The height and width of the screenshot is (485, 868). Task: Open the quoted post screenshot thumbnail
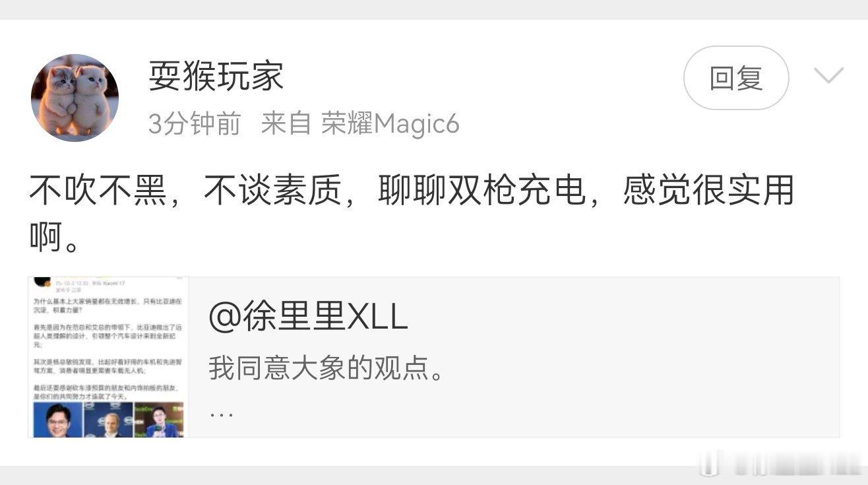108,357
